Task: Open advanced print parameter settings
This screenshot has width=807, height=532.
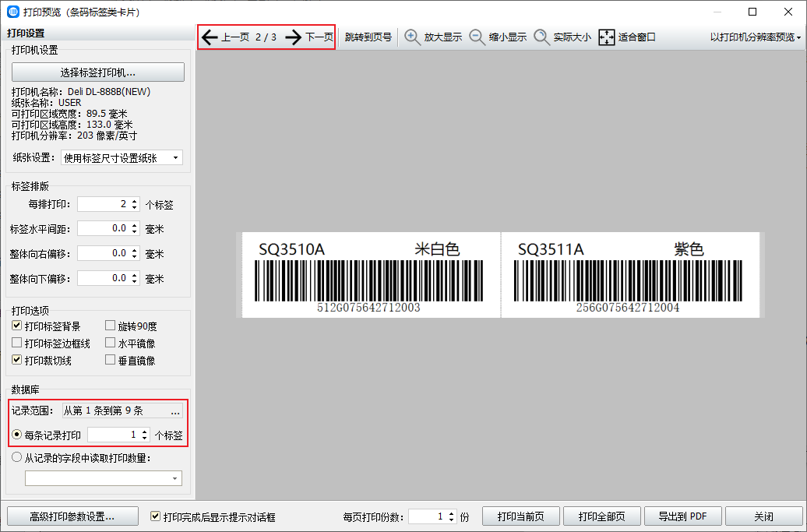Action: 72,516
